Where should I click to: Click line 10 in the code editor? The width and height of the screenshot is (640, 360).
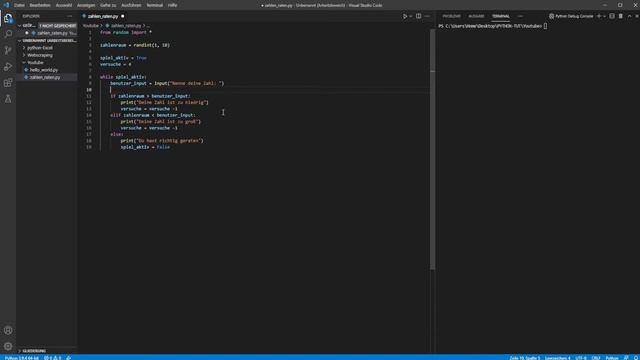click(265, 90)
